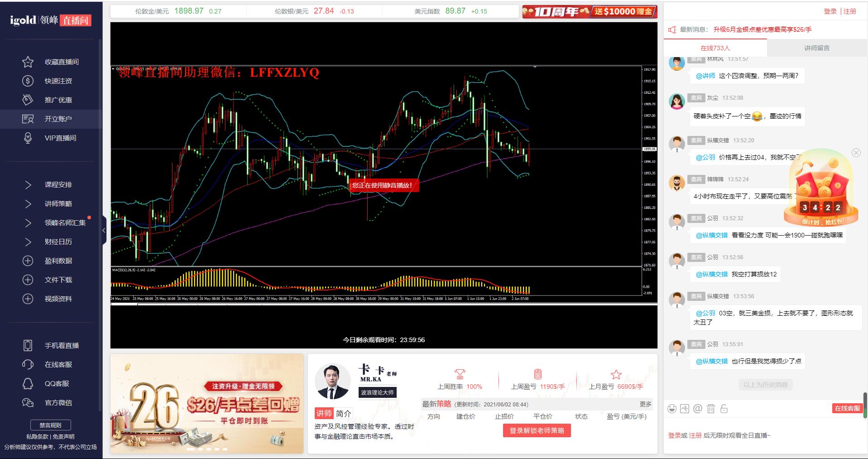The width and height of the screenshot is (868, 459).
Task: Expand the 讲师策略 section
Action: 28,203
